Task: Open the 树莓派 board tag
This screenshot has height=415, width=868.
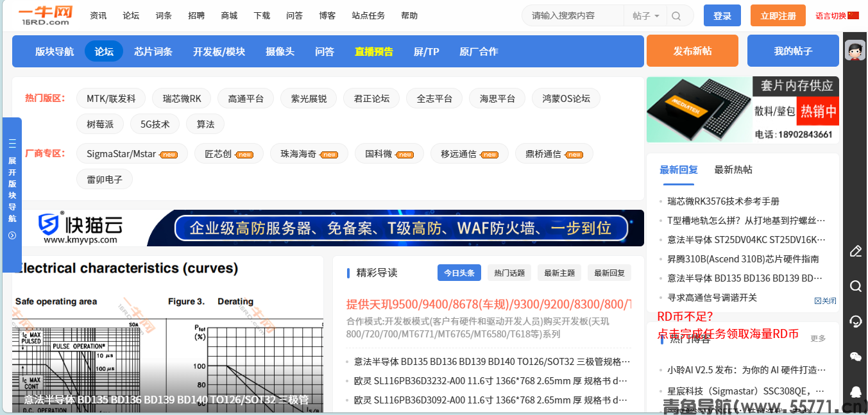Action: [x=100, y=124]
